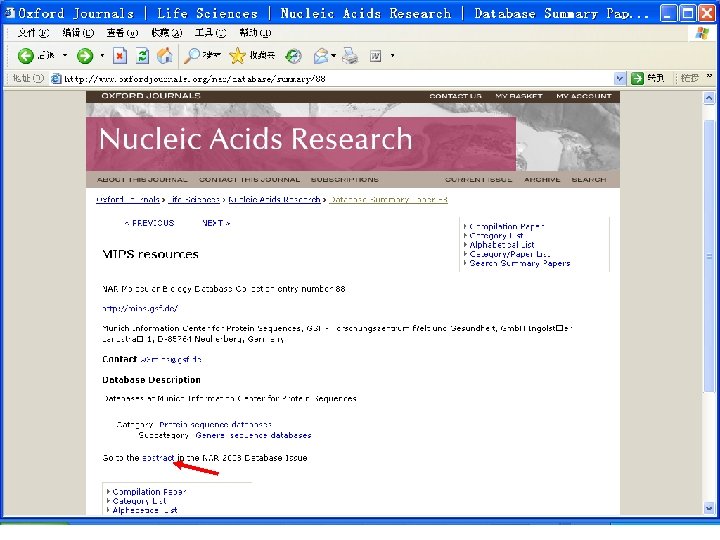Open MY ACCOUNT header link

tap(584, 96)
